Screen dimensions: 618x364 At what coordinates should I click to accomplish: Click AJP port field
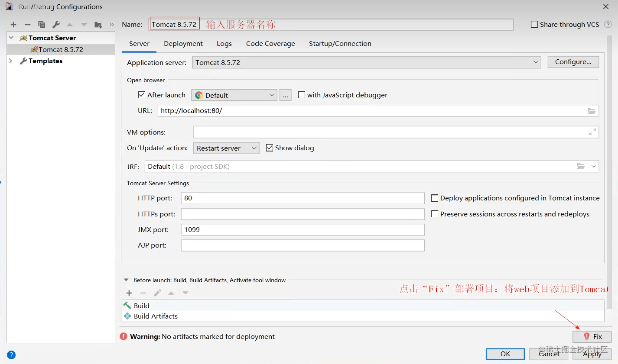[x=302, y=245]
